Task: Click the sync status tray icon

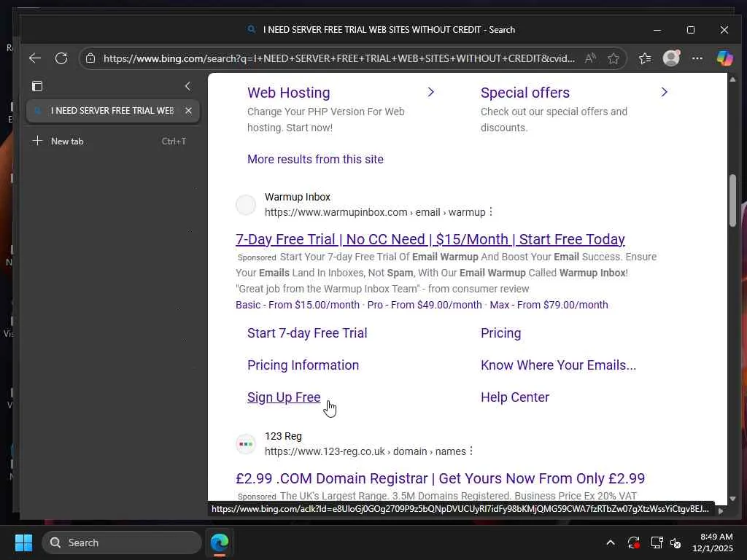Action: pos(634,542)
